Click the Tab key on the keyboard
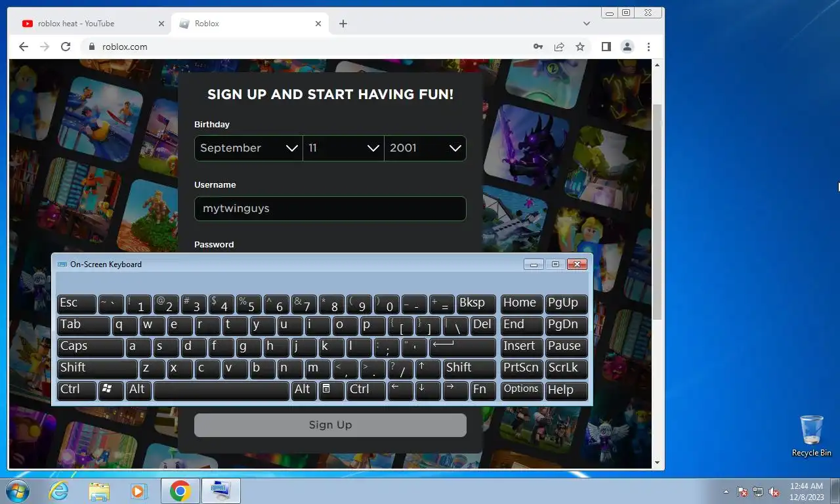The width and height of the screenshot is (840, 504). click(x=83, y=325)
